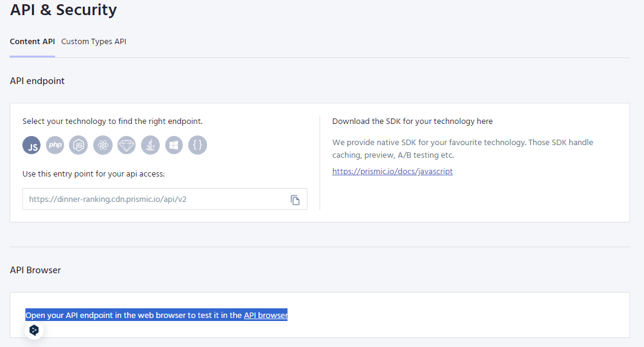Image resolution: width=644 pixels, height=347 pixels.
Task: Pick the Windows .NET technology icon
Action: [174, 145]
